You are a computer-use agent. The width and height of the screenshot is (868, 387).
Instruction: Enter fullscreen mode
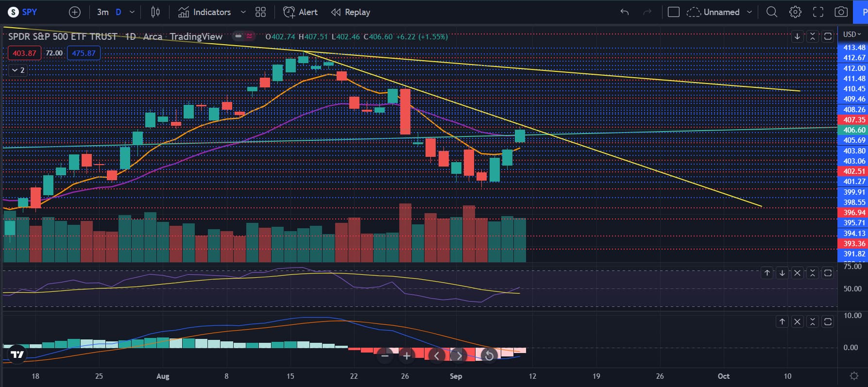pos(818,12)
